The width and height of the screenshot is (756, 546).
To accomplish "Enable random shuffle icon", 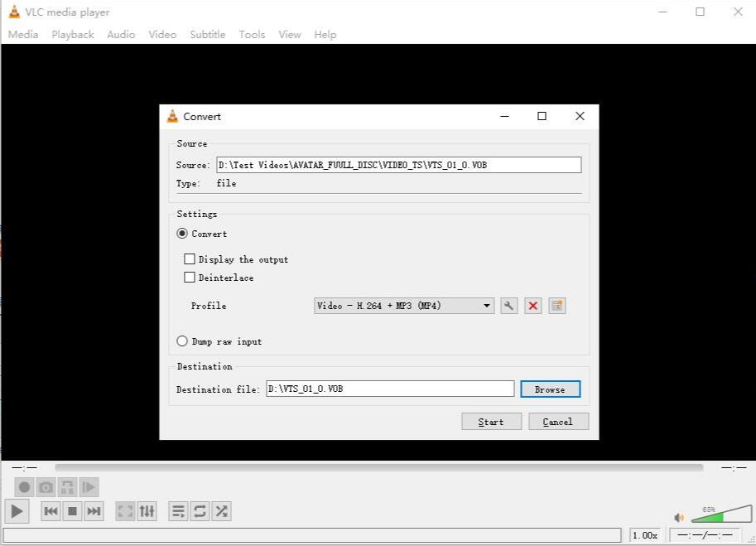I will 221,511.
